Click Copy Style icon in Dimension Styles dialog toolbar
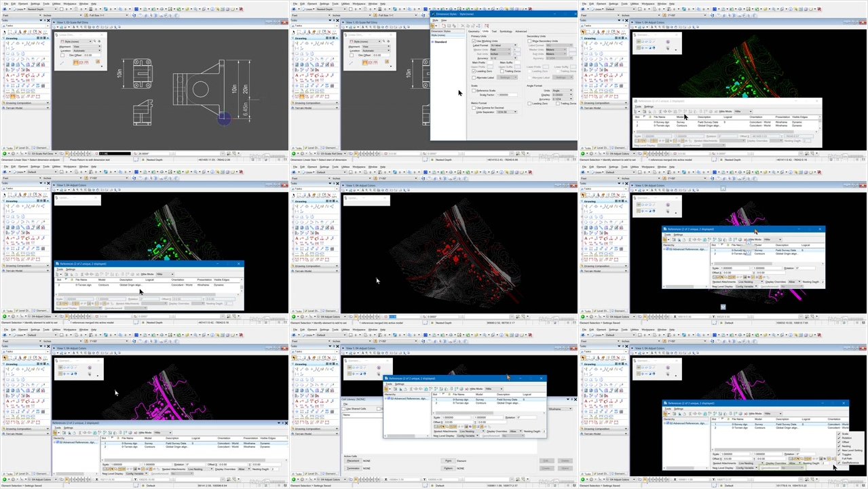 pos(454,26)
